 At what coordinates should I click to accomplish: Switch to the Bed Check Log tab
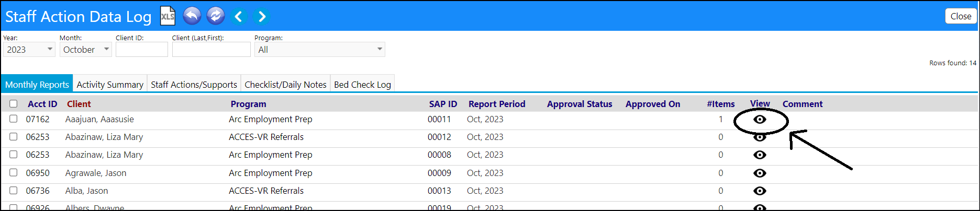click(x=362, y=85)
